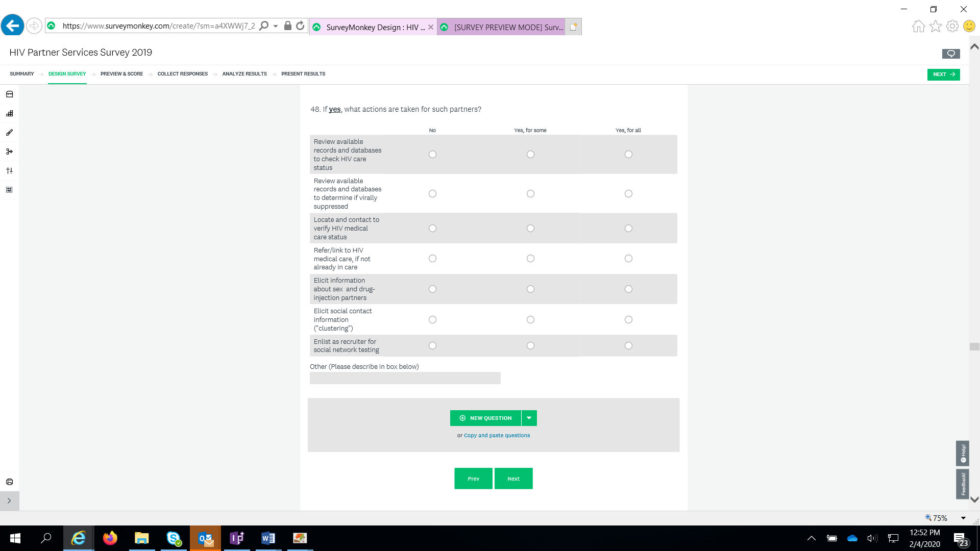Open the New Question dropdown arrow
980x551 pixels.
tap(529, 418)
